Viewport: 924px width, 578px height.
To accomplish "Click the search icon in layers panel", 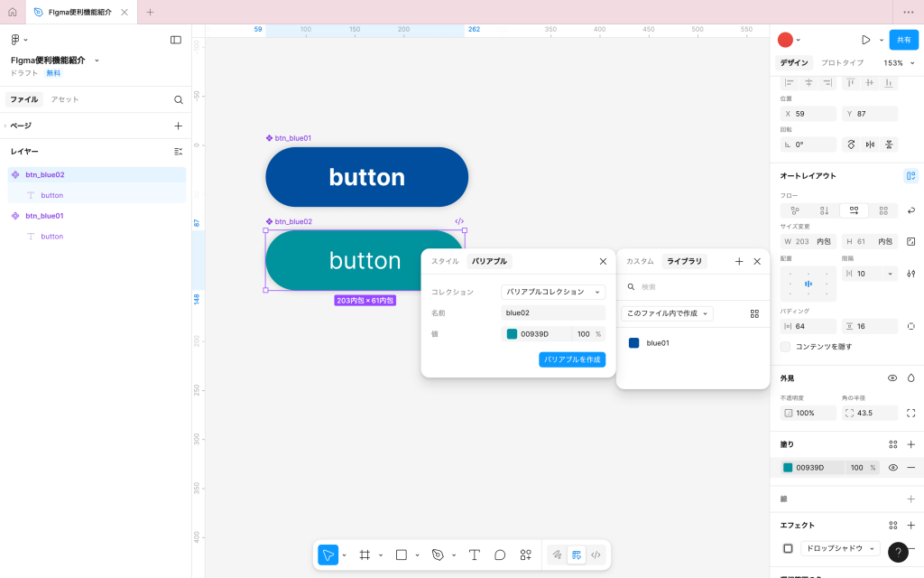I will (178, 99).
